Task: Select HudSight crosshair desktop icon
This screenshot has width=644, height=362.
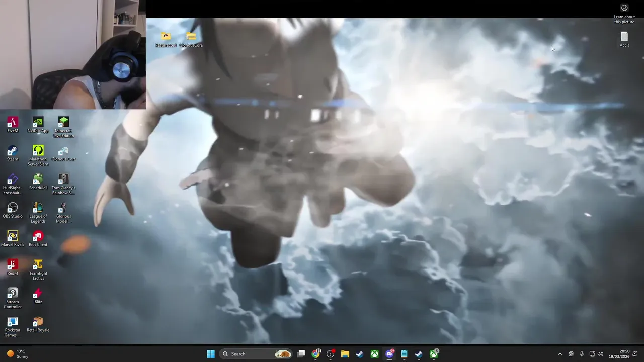Action: [13, 185]
